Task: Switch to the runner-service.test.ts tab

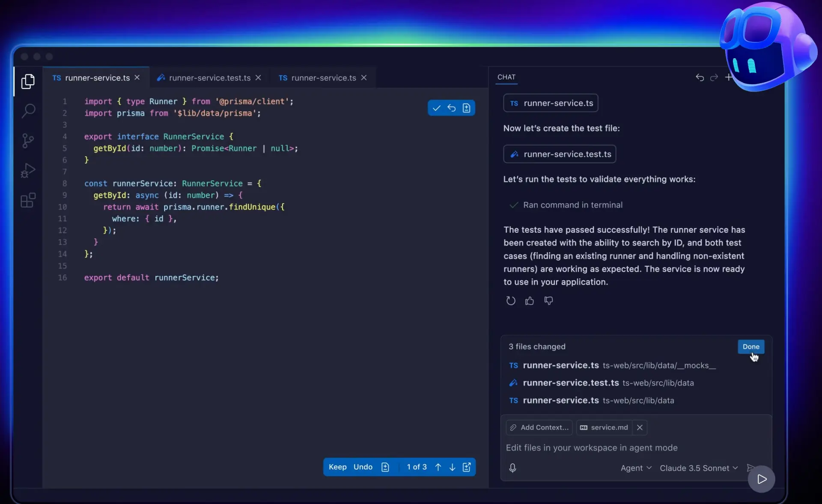Action: [209, 77]
